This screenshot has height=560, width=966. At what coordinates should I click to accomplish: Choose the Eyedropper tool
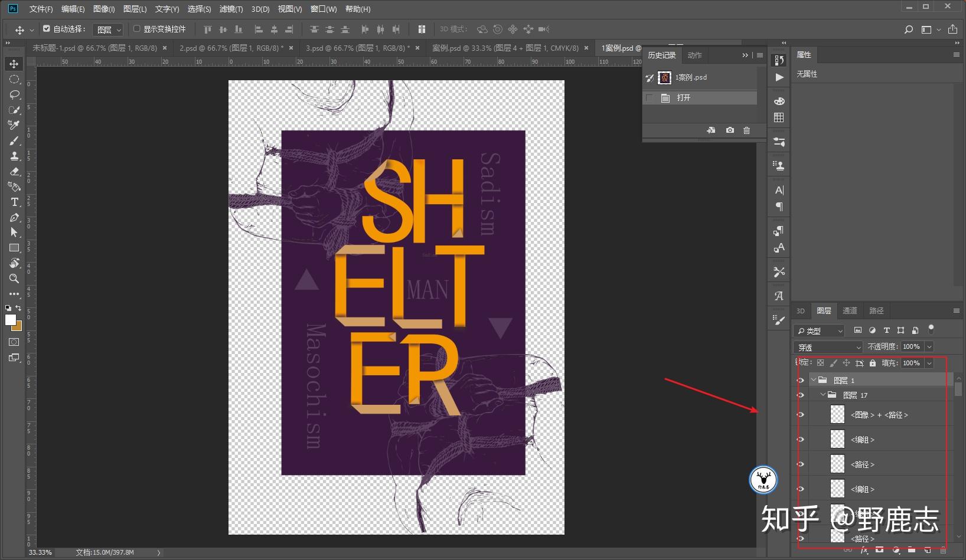pos(14,125)
